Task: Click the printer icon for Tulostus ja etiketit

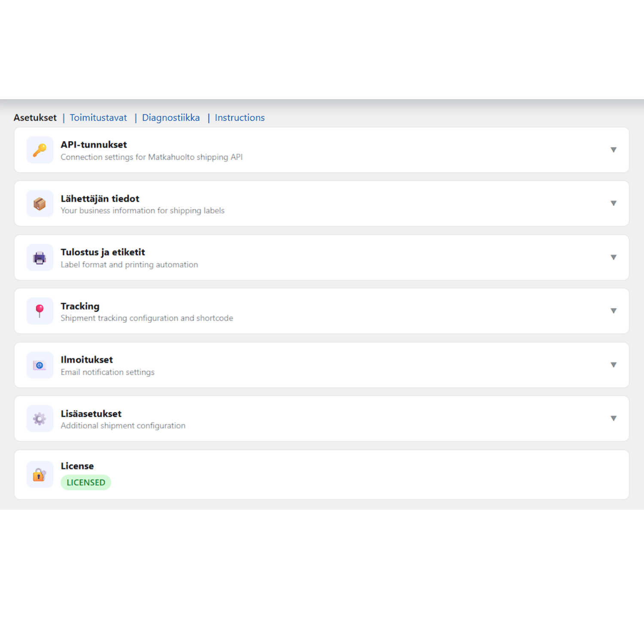Action: click(x=40, y=258)
